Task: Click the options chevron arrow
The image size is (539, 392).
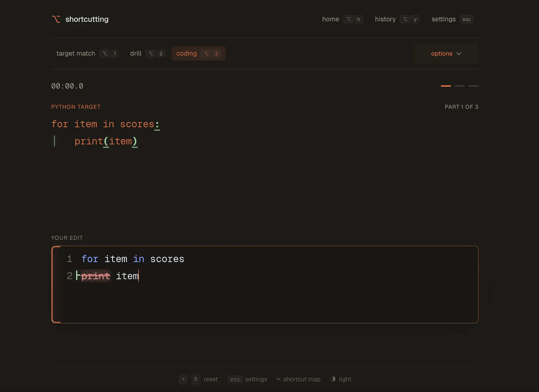Action: [x=459, y=54]
